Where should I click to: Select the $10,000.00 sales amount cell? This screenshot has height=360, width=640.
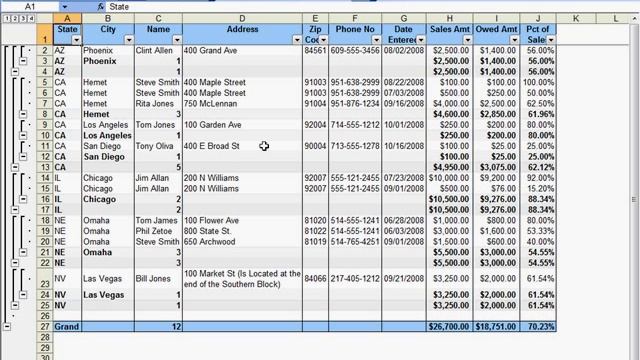tap(449, 178)
